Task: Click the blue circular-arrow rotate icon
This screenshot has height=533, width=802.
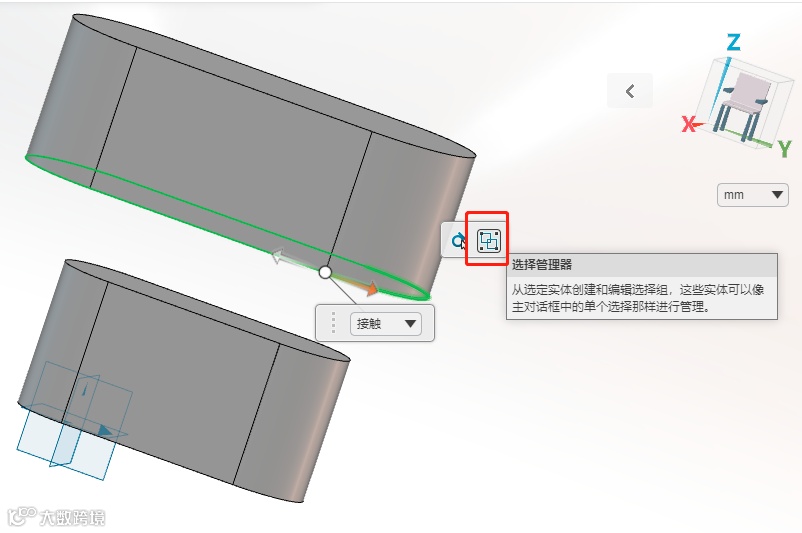Action: point(457,240)
